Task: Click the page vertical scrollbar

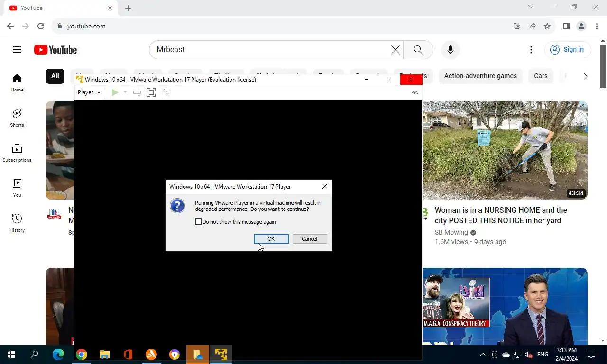Action: coord(603,66)
